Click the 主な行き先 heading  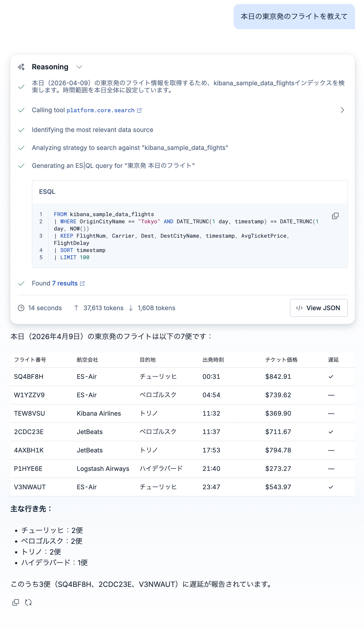pyautogui.click(x=31, y=509)
